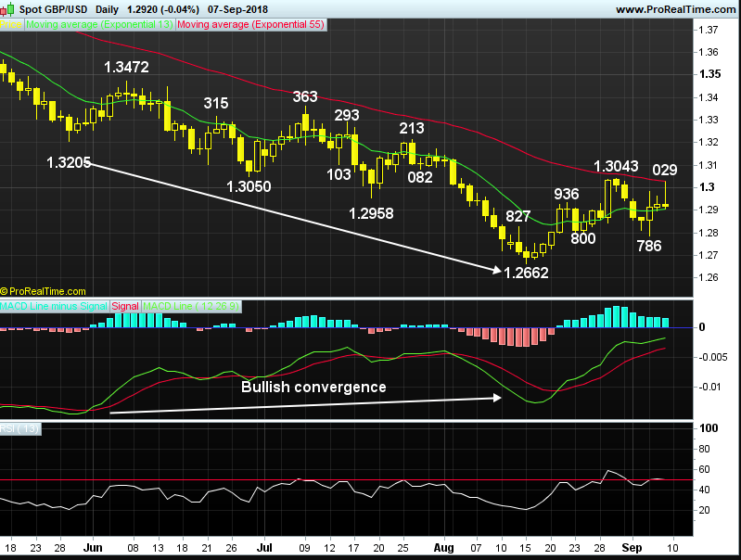Click the 029 price annotation

(x=665, y=170)
